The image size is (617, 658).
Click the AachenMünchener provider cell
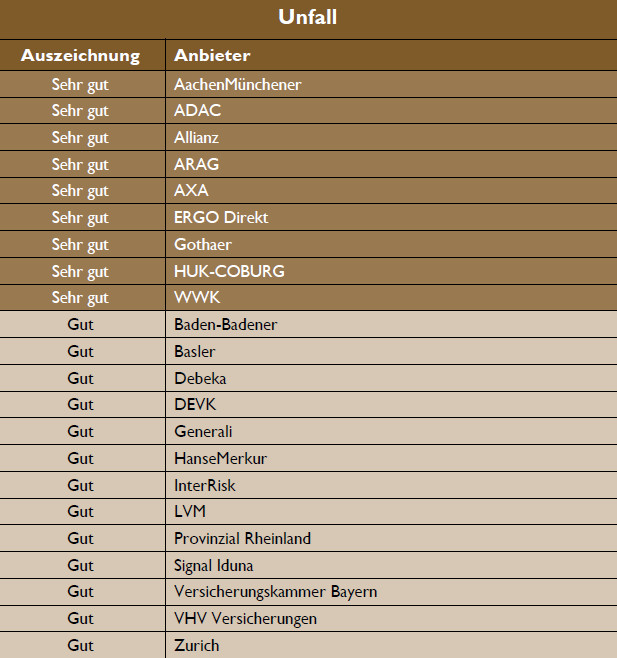237,84
